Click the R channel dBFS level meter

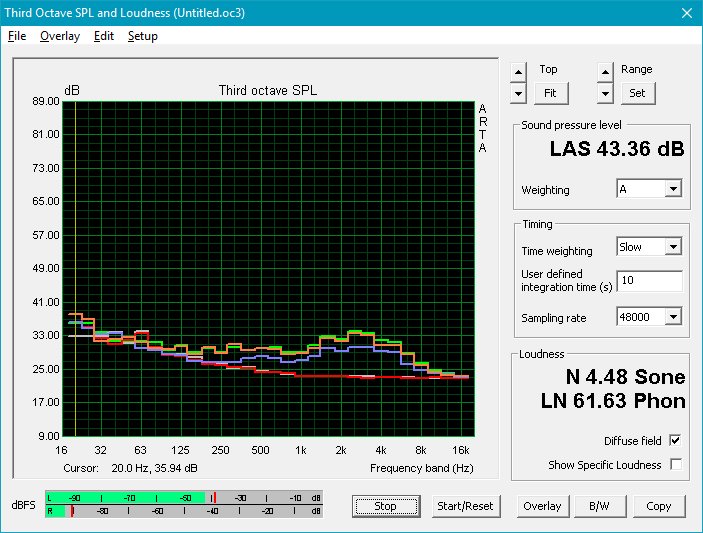coord(184,511)
